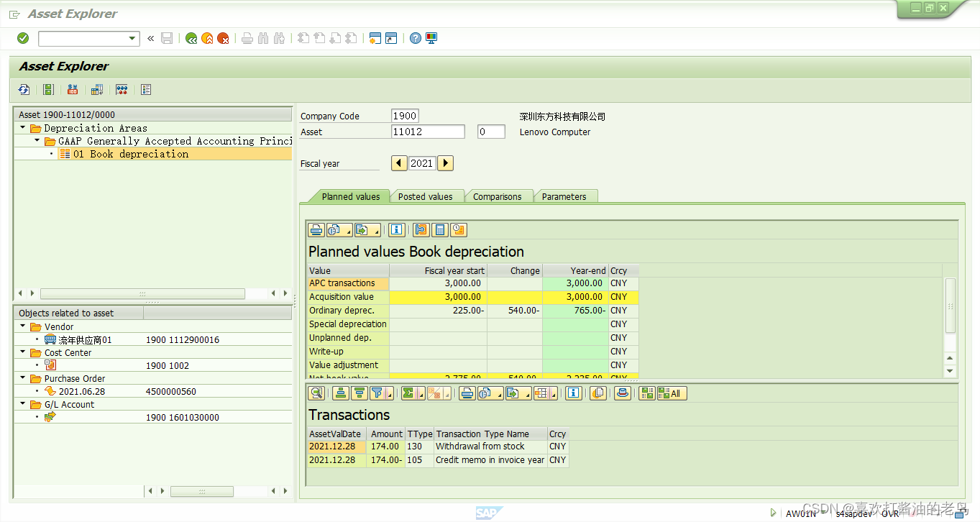Click the green Enter checkmark icon
This screenshot has width=980, height=522.
[23, 38]
